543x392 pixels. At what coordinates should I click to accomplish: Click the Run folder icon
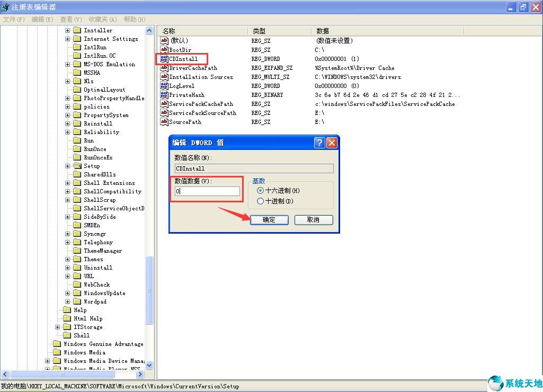tap(77, 140)
